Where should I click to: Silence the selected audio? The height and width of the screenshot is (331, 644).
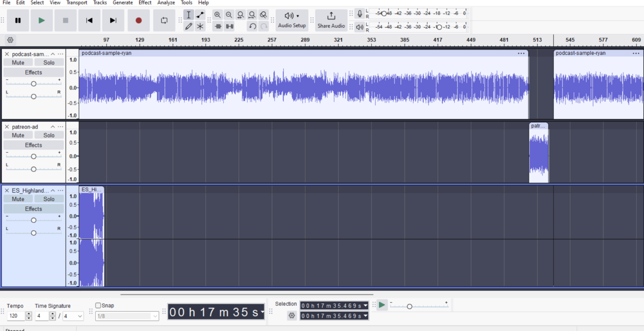click(x=229, y=26)
